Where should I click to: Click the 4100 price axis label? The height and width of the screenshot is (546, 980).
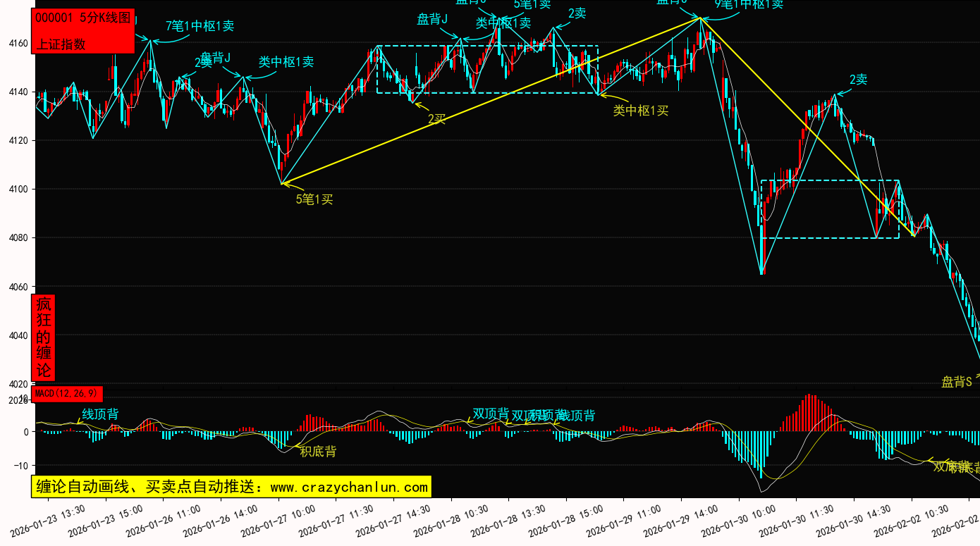coord(18,189)
